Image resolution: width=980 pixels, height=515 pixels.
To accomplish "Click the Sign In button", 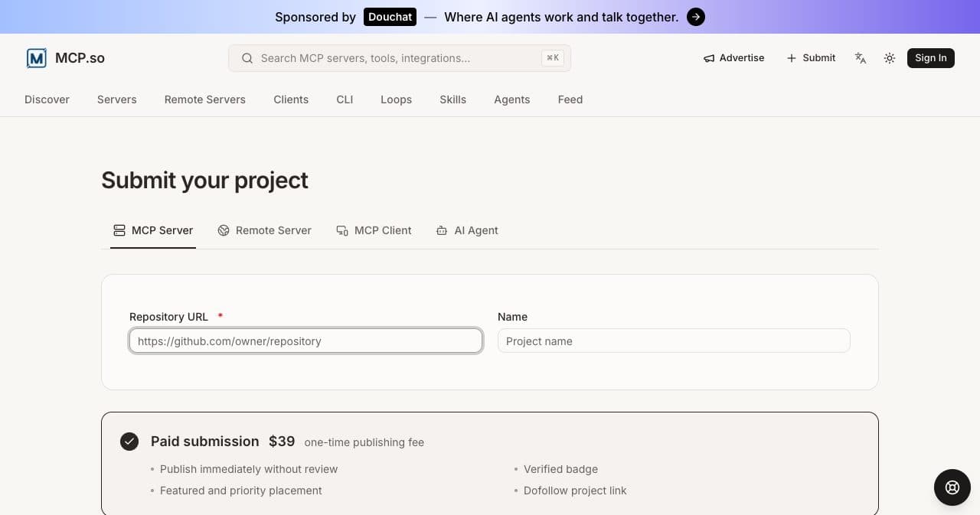I will [x=931, y=58].
